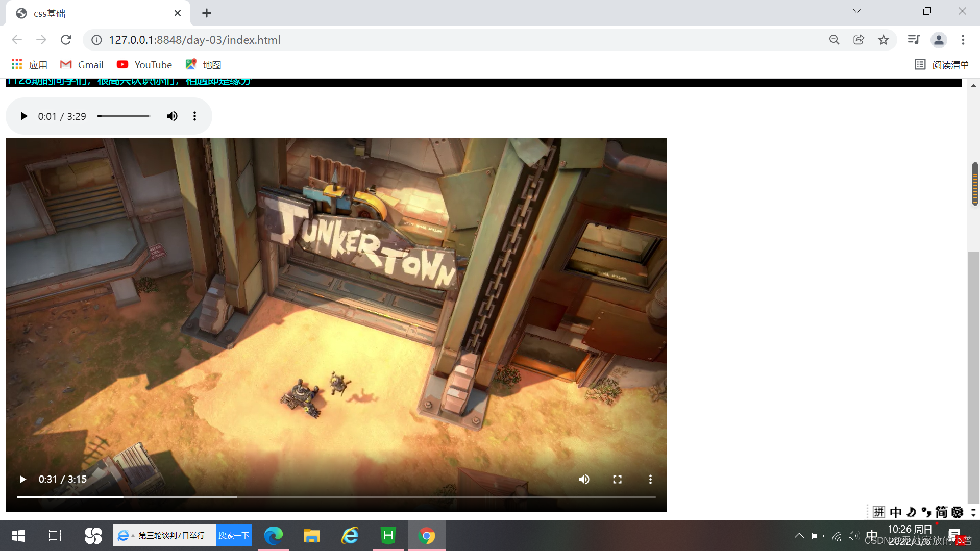Open the system volume icon

click(x=853, y=536)
